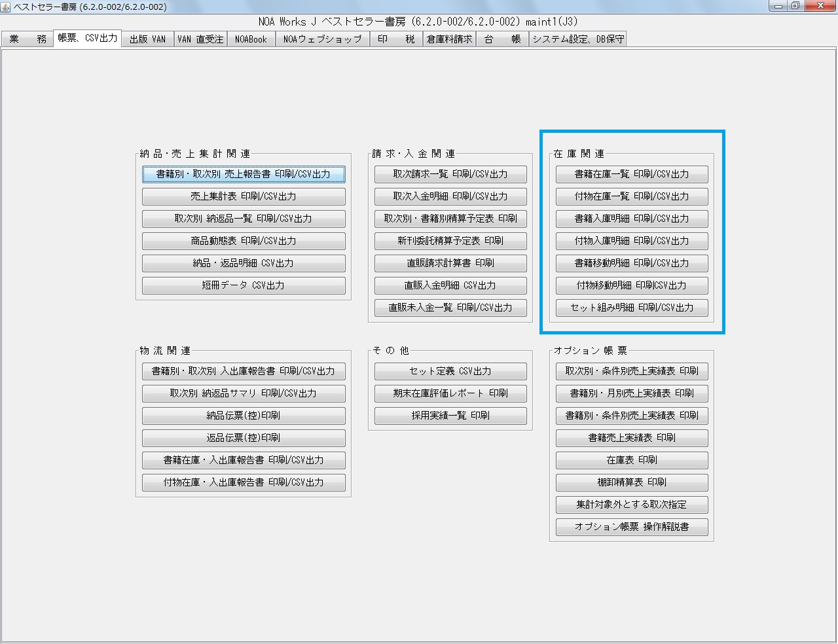Switch to the 業務 tab
This screenshot has width=838, height=644.
[27, 39]
